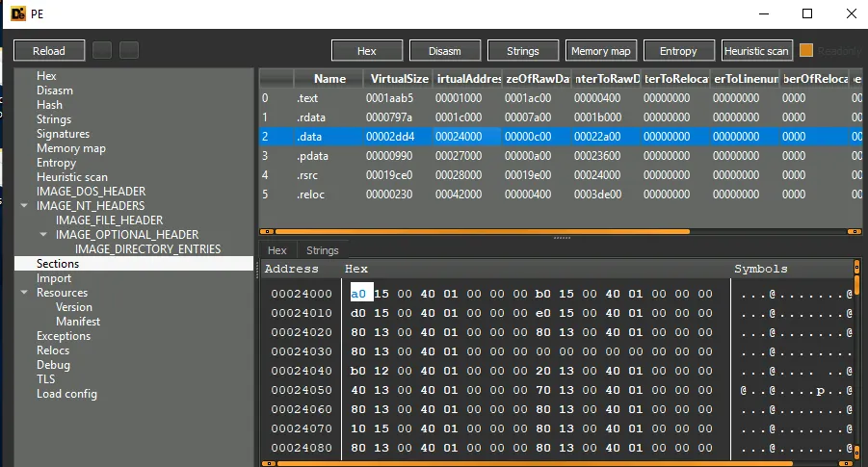
Task: Sort by VirtualSize column header
Action: (398, 79)
